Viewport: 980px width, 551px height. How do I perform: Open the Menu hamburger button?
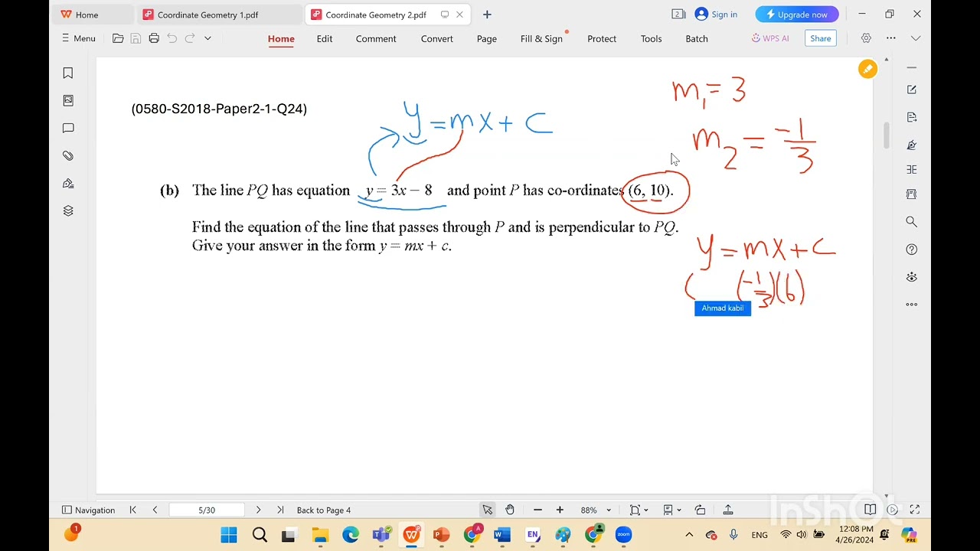pos(79,38)
